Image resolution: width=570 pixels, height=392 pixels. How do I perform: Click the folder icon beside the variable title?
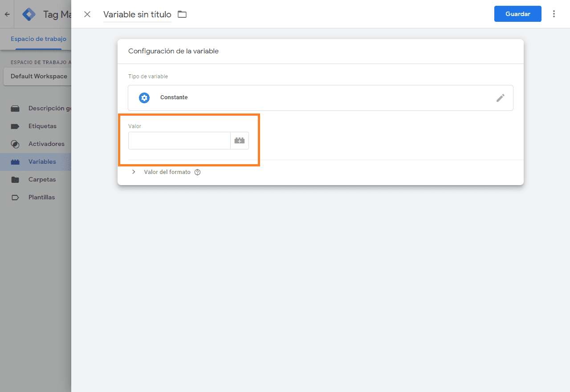pyautogui.click(x=182, y=14)
